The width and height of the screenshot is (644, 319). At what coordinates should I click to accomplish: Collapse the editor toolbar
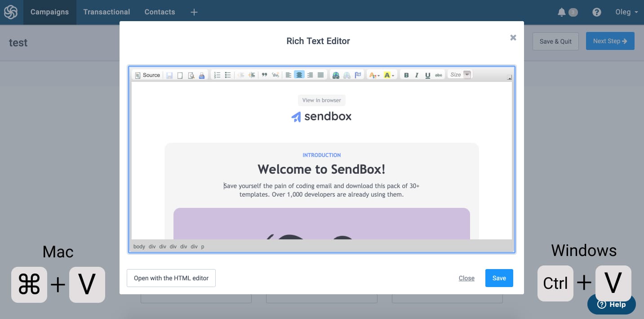click(509, 77)
